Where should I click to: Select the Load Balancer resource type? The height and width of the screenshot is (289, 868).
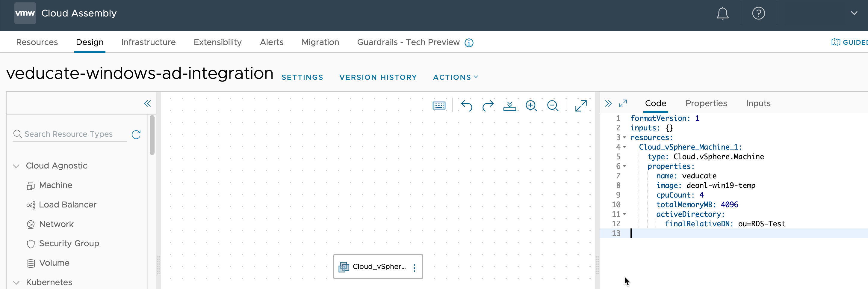coord(68,205)
